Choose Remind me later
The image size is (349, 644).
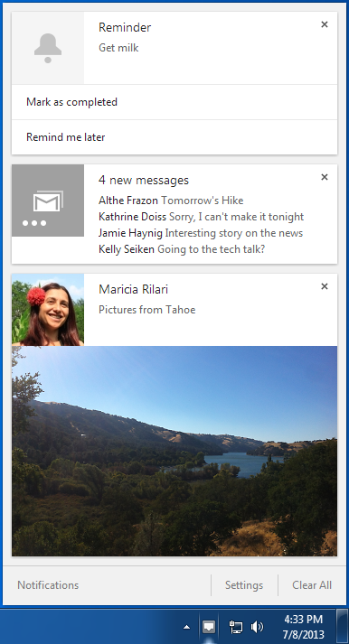(174, 137)
